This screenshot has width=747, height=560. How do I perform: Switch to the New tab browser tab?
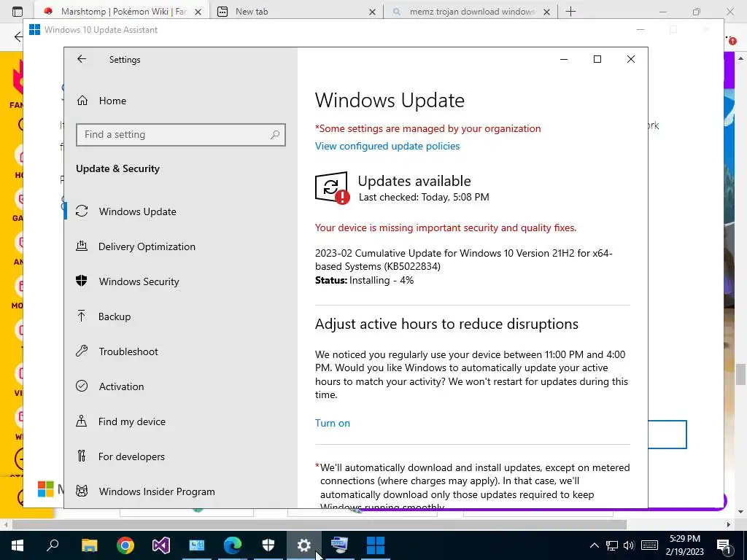[295, 12]
